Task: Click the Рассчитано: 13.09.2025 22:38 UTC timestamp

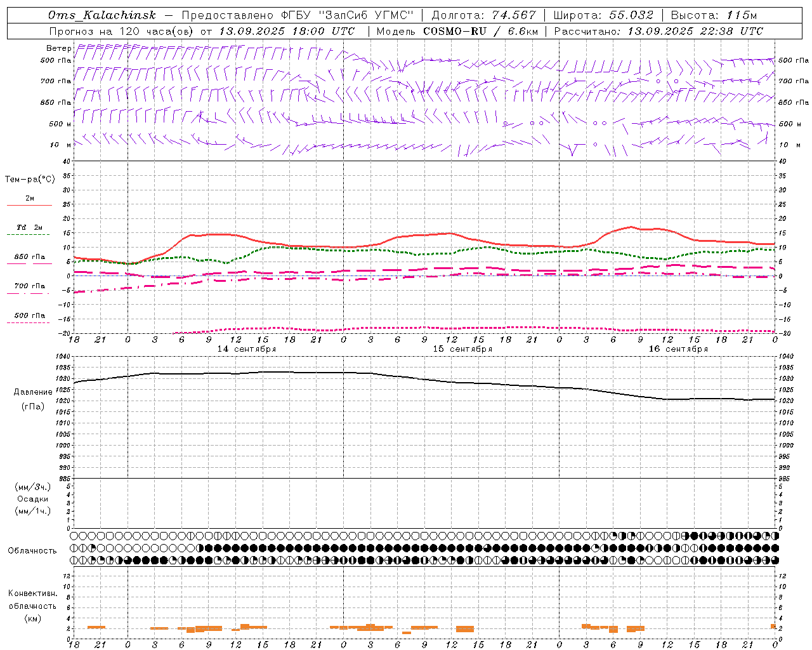Action: click(x=658, y=31)
